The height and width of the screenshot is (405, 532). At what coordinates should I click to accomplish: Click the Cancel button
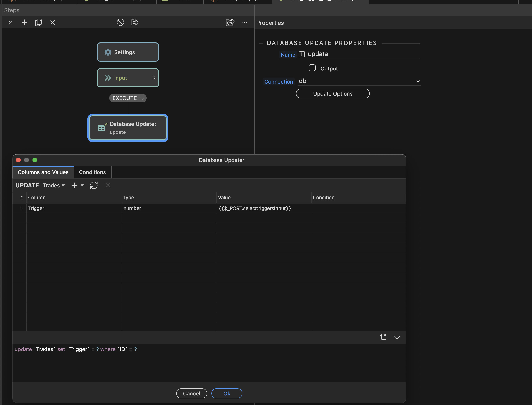(x=191, y=393)
